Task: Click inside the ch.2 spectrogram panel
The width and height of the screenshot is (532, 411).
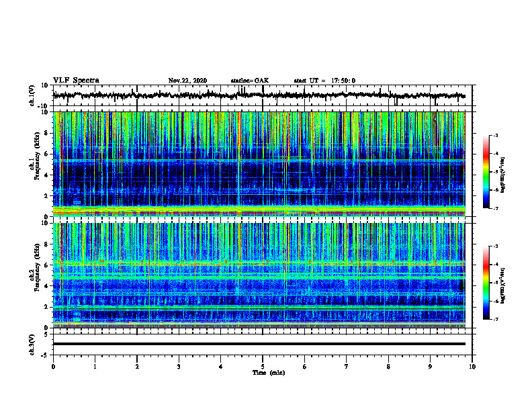Action: pos(259,275)
